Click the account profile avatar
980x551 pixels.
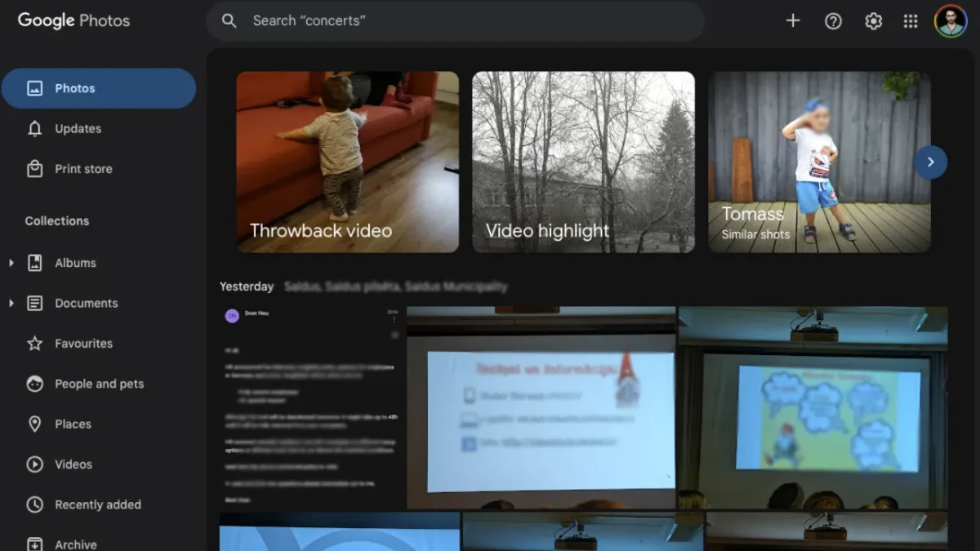[951, 21]
